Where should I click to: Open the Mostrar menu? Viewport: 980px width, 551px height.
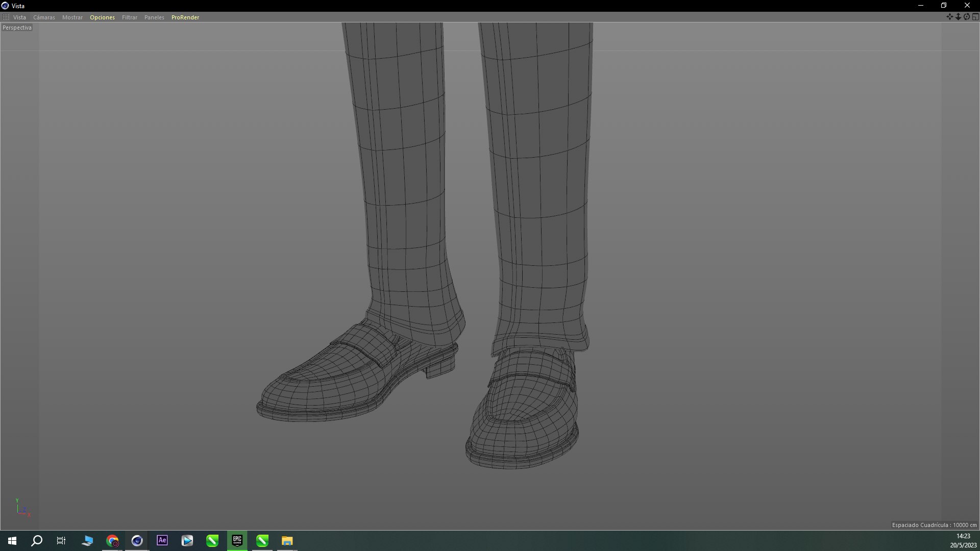(72, 17)
